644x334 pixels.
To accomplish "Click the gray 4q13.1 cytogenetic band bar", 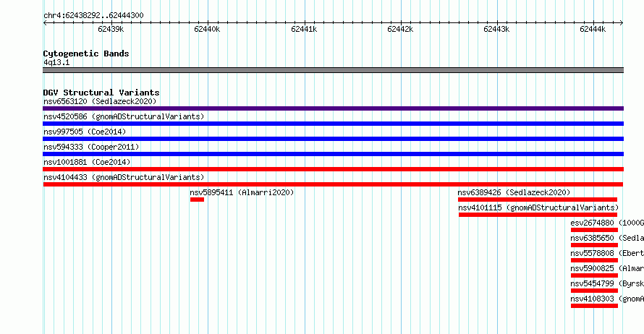I will pos(333,70).
